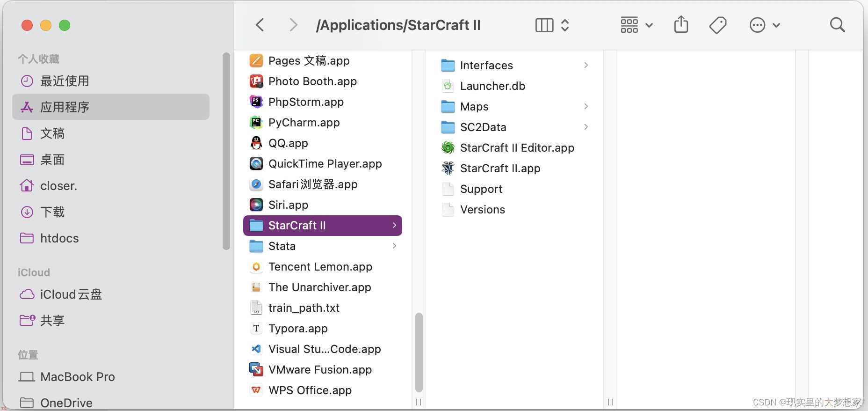The image size is (868, 411).
Task: Click the QQ.app penguin icon
Action: (x=256, y=143)
